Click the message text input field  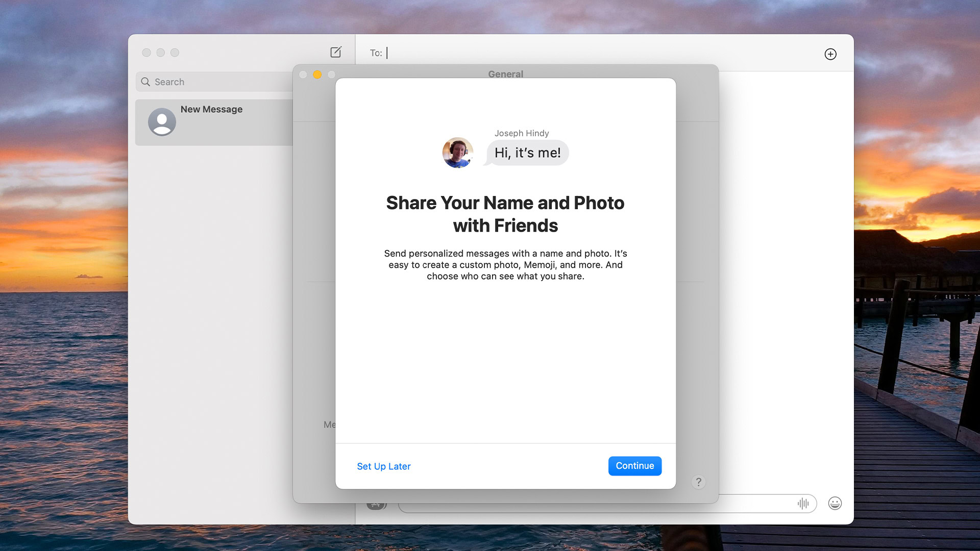tap(755, 505)
